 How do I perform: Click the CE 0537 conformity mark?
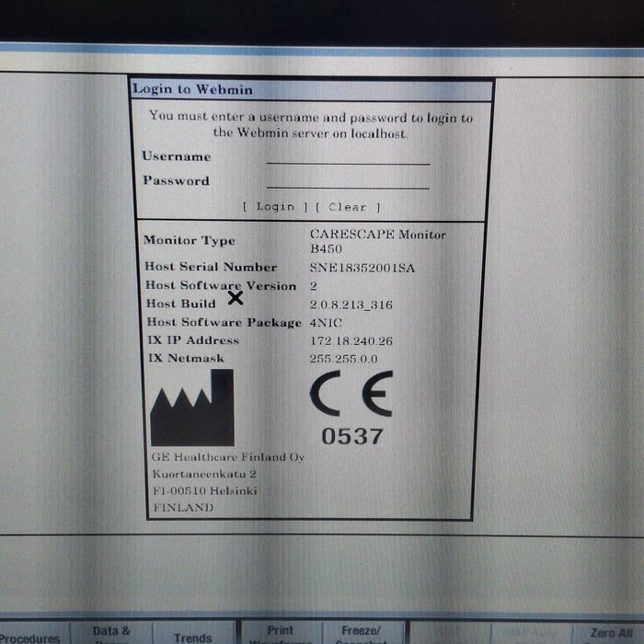click(352, 408)
